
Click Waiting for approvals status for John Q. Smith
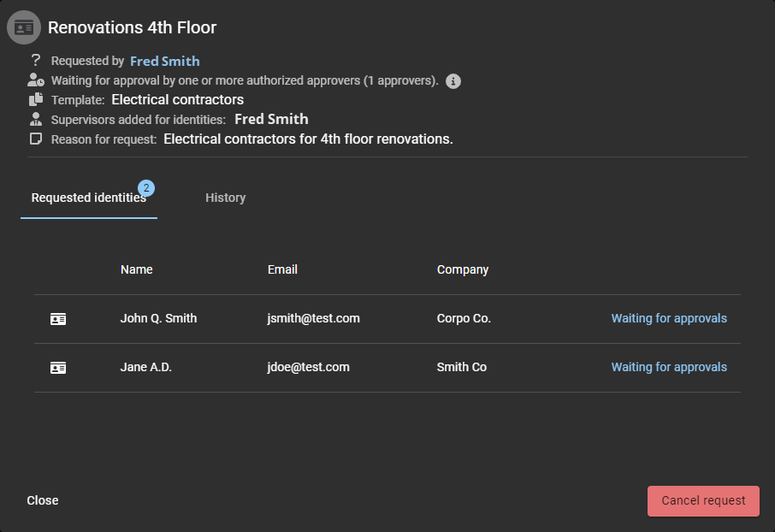point(668,318)
